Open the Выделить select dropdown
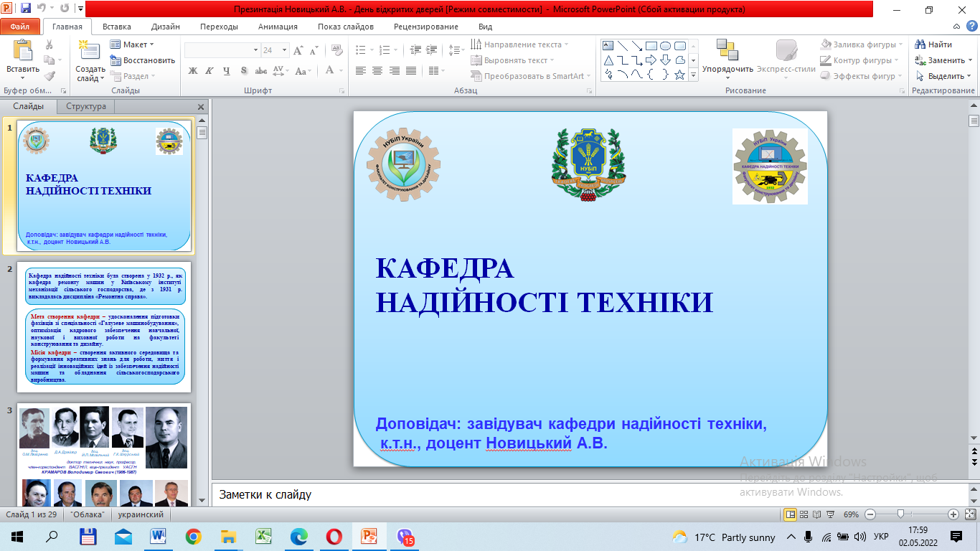 [x=943, y=76]
